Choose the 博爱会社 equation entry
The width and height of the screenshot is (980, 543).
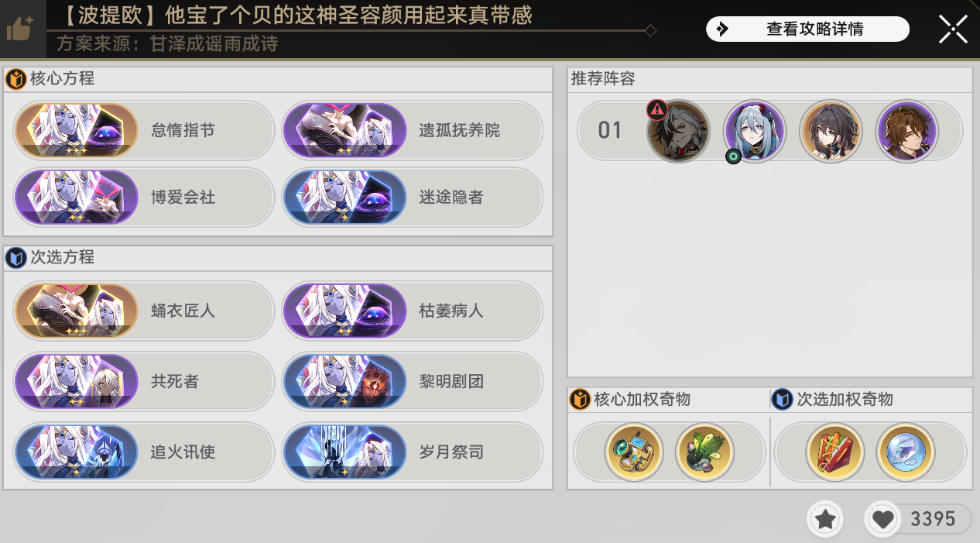[144, 198]
